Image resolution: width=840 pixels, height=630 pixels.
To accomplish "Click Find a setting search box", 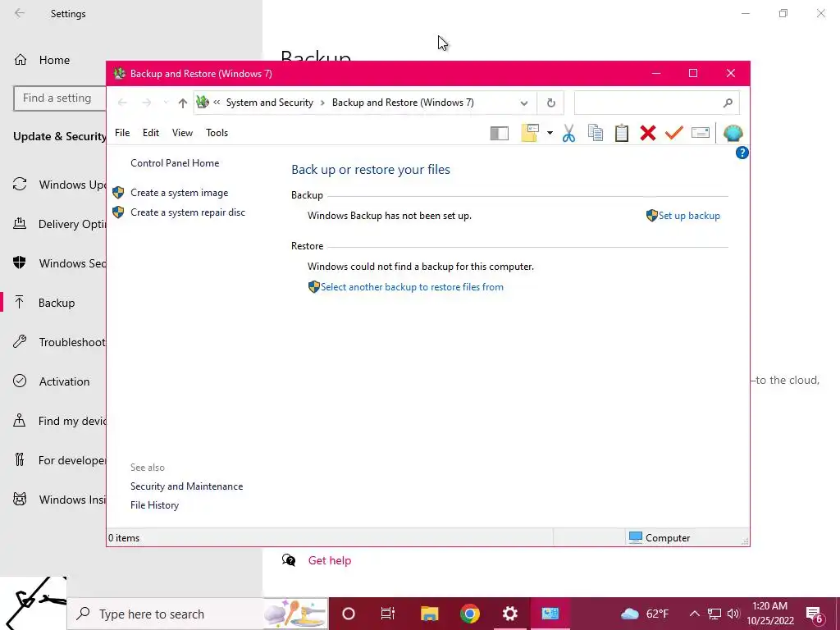I will (60, 98).
